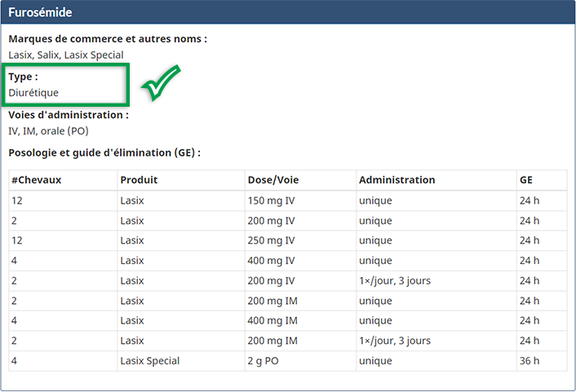Select the 'Marques de commerce et autres noms' label

tap(108, 39)
